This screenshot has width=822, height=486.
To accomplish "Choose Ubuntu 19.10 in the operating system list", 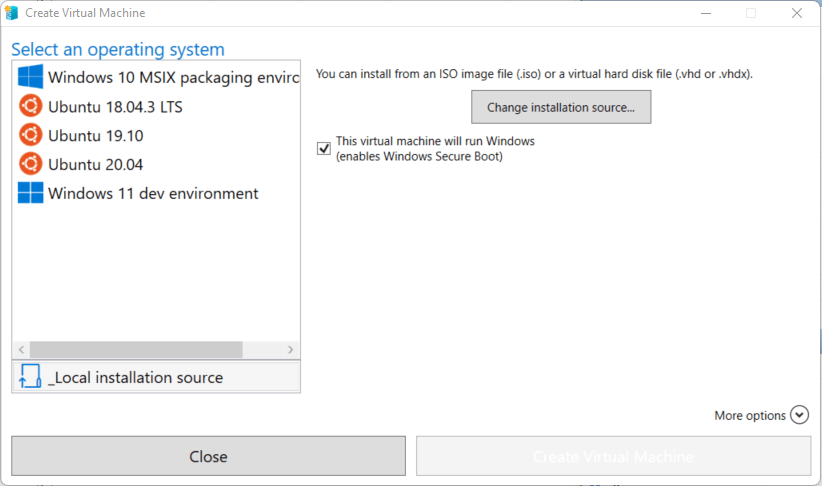I will 95,136.
